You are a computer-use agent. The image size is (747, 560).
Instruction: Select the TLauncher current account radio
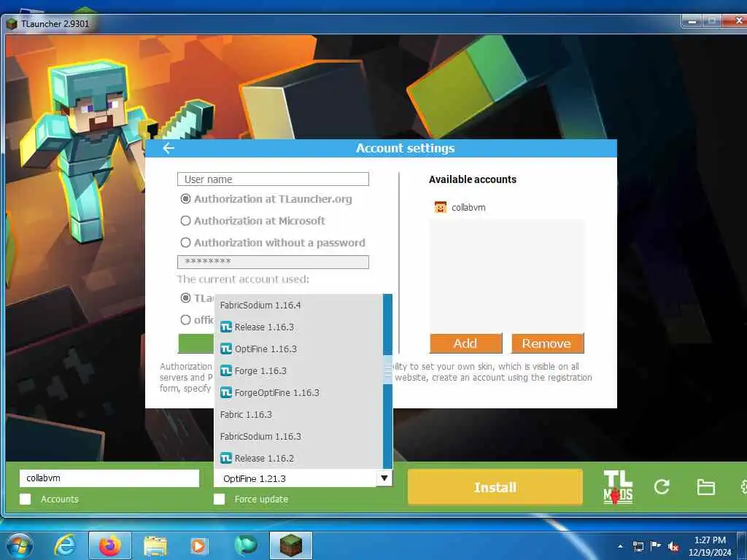tap(185, 298)
